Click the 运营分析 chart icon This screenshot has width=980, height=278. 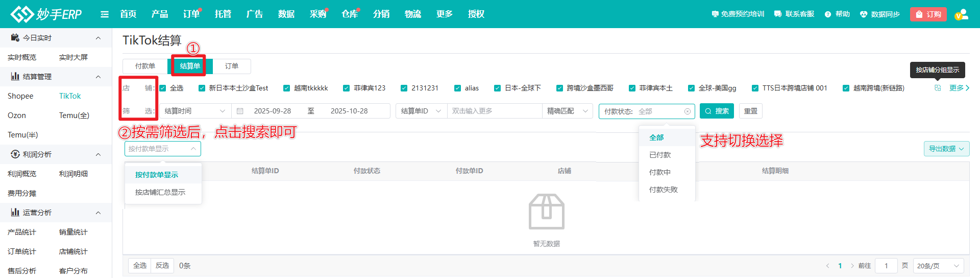coord(15,213)
